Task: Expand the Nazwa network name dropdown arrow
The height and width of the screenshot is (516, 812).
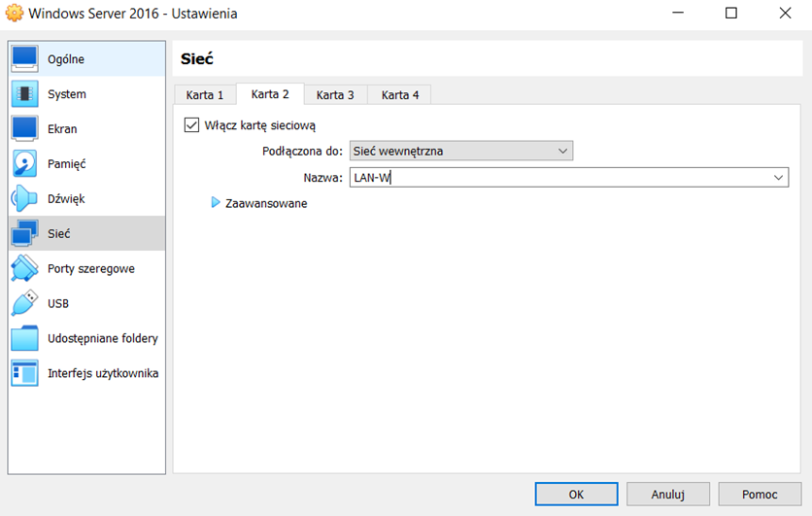Action: click(x=779, y=178)
